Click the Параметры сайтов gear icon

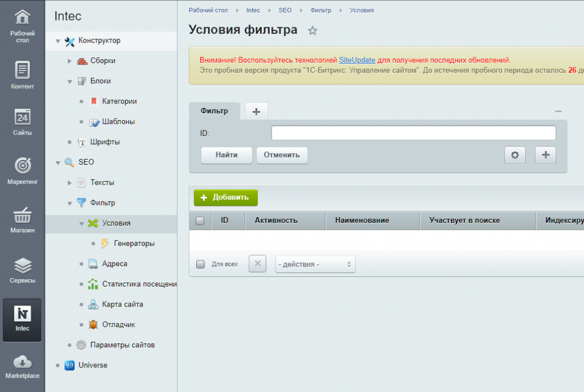(x=81, y=345)
